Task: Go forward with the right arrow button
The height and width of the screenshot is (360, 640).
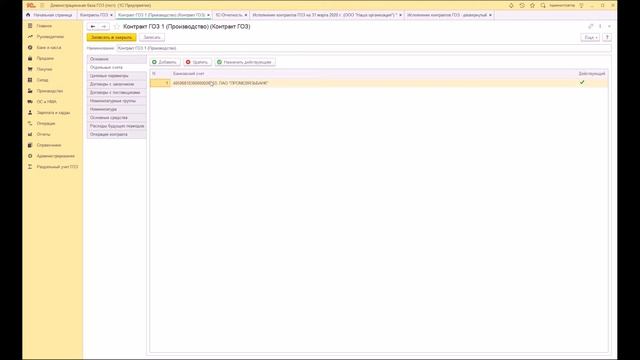Action: (x=104, y=27)
